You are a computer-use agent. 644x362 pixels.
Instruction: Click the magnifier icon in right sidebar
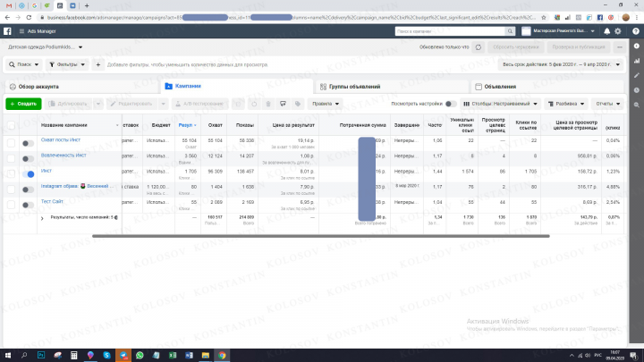637,105
